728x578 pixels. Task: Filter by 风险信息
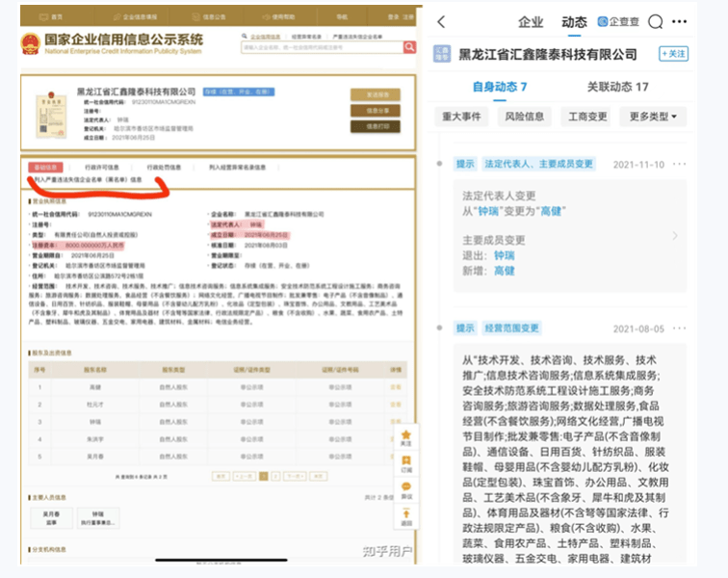pyautogui.click(x=525, y=117)
